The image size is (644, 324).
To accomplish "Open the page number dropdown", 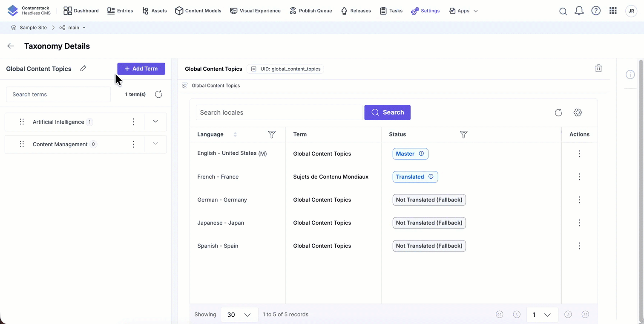I will point(541,315).
